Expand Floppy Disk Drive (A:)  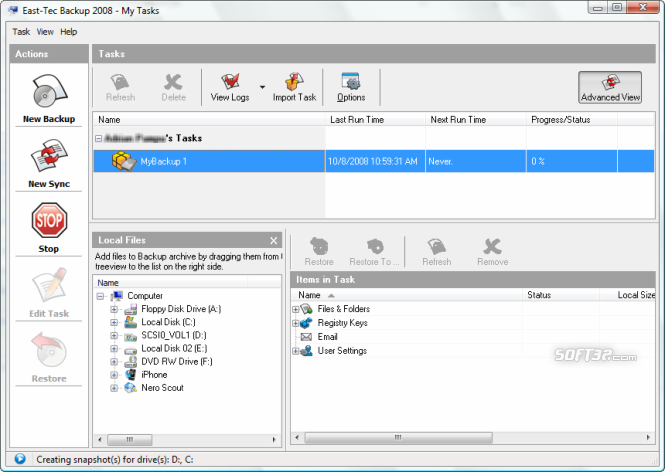[x=114, y=309]
